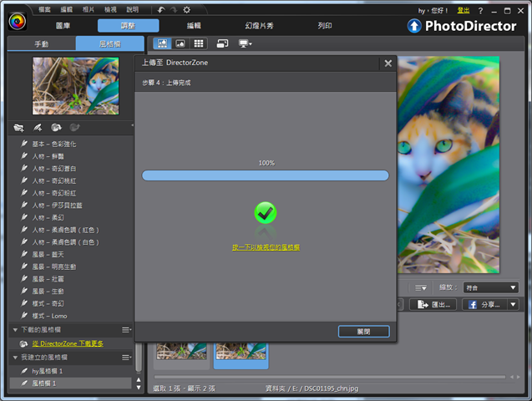The width and height of the screenshot is (532, 401).
Task: Download presets via the globe arrow icon
Action: point(56,128)
